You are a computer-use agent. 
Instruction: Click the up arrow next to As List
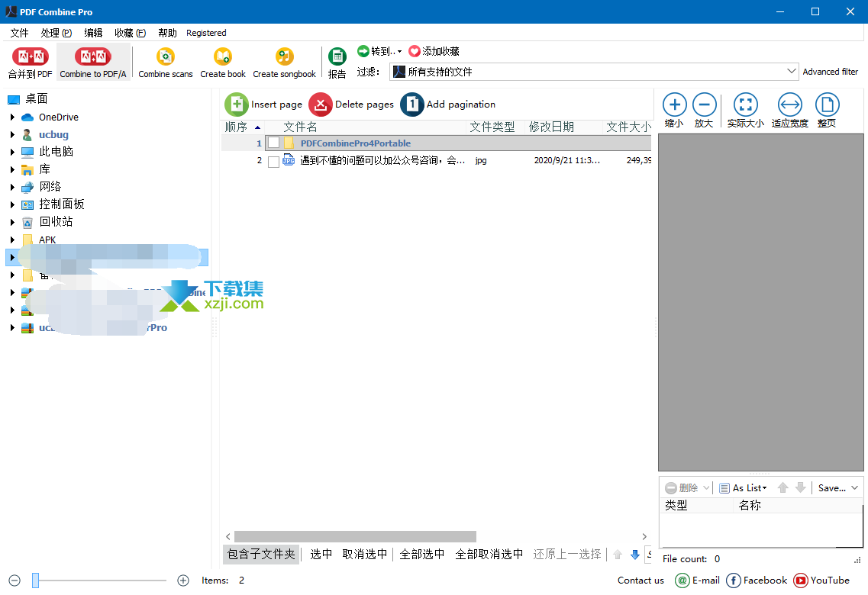coord(782,487)
